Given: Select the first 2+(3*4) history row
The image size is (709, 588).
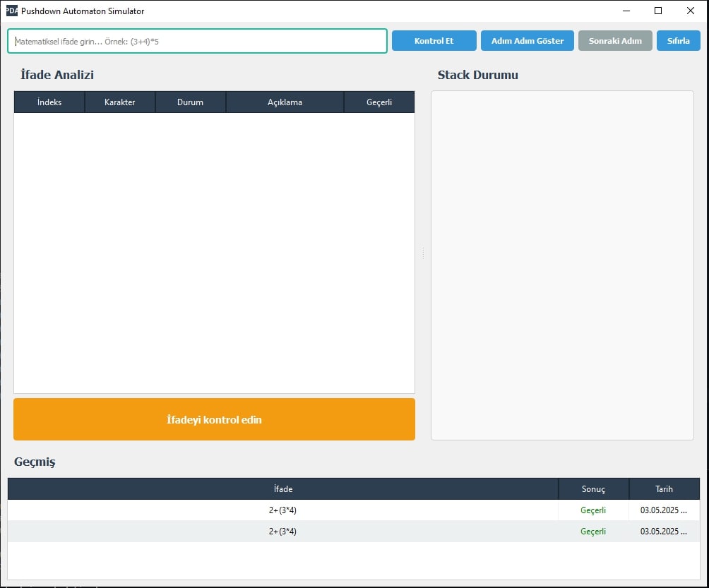Looking at the screenshot, I should pyautogui.click(x=282, y=510).
